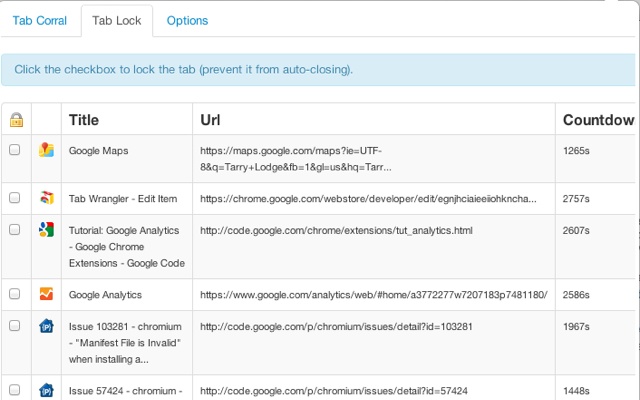Click the Google Maps favicon
Image resolution: width=640 pixels, height=400 pixels.
click(x=47, y=150)
